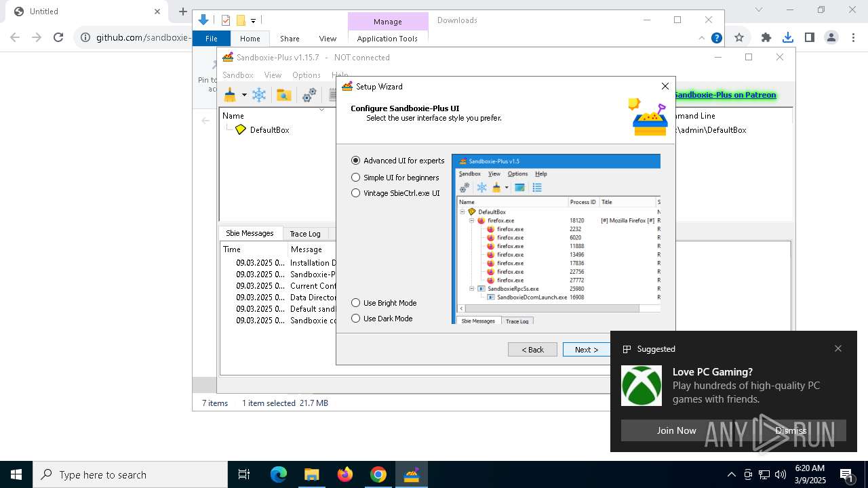The height and width of the screenshot is (488, 868).
Task: Click the Chrome reload page icon
Action: point(58,37)
